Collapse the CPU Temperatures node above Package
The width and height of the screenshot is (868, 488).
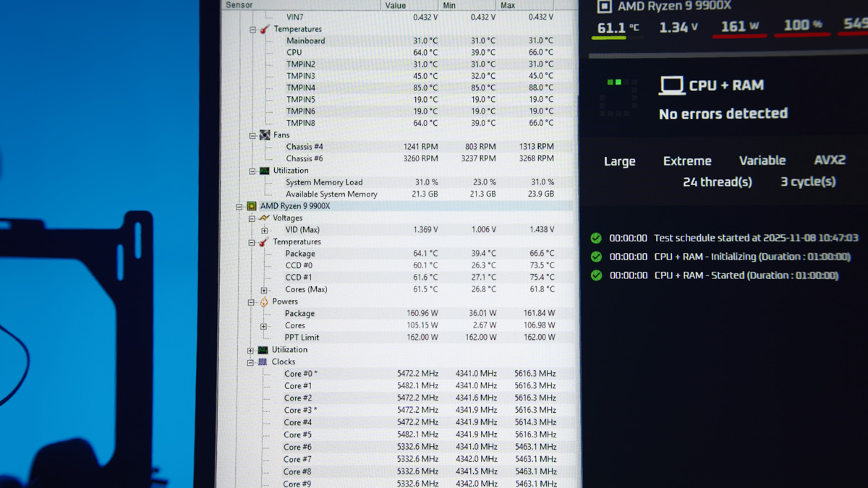pos(252,242)
